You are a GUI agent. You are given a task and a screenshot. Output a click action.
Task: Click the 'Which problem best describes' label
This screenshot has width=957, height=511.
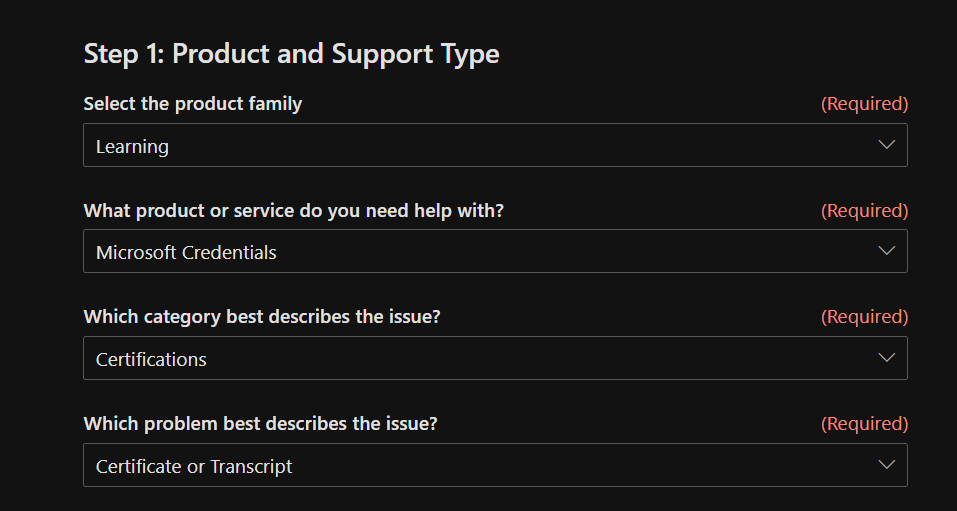pos(260,424)
